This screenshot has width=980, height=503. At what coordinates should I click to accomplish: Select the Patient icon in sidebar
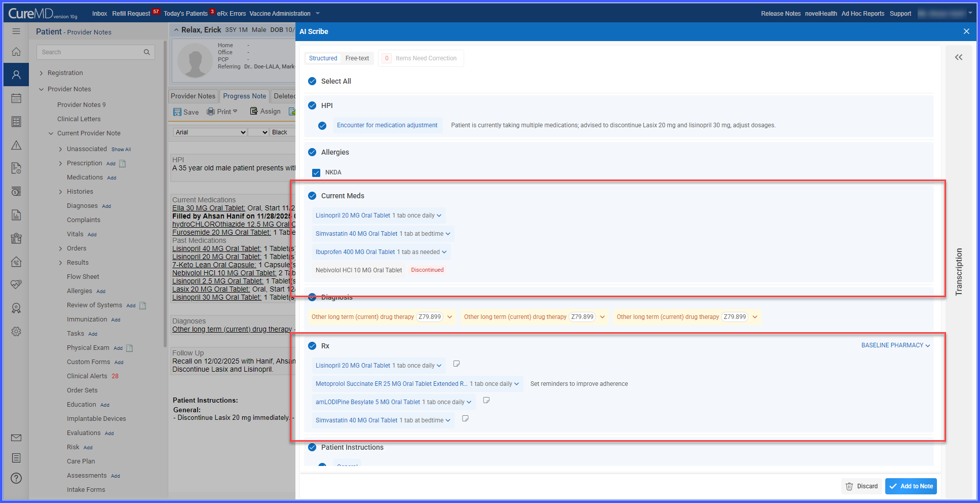16,75
